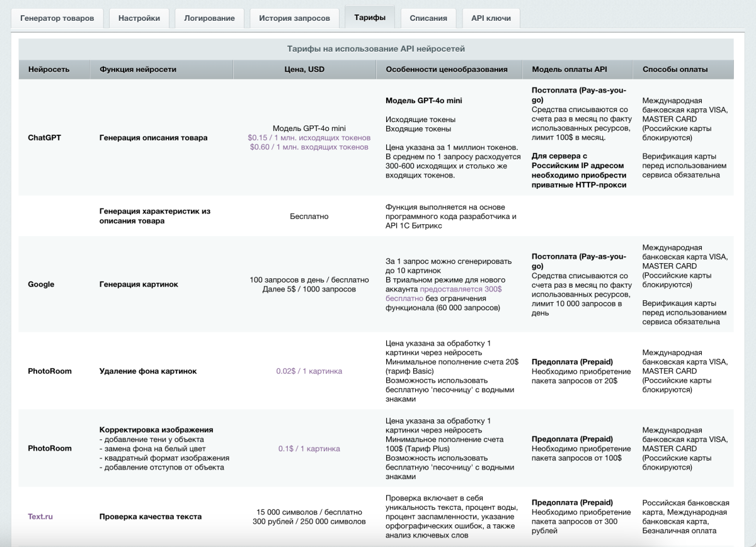Open the Генератор товаров tab
Image resolution: width=756 pixels, height=547 pixels.
click(x=57, y=18)
